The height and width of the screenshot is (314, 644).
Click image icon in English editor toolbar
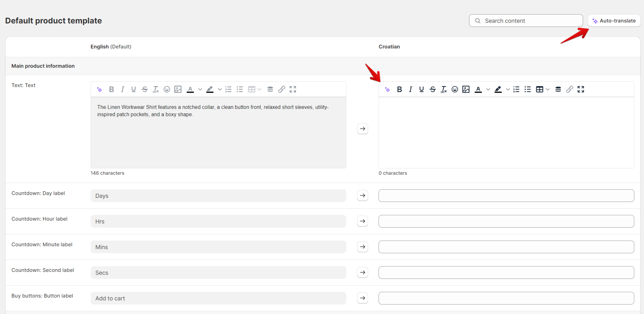point(178,90)
